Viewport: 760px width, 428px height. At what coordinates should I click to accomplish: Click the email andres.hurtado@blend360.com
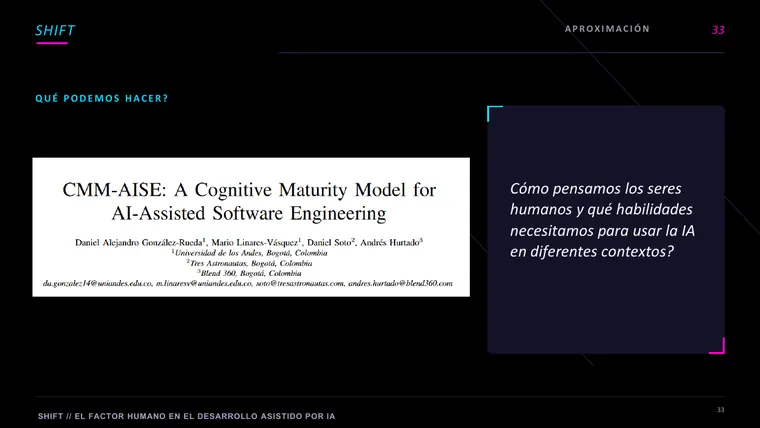pos(400,283)
